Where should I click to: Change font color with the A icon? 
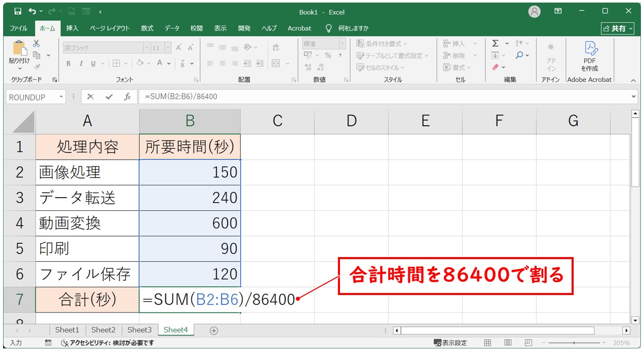[x=160, y=64]
